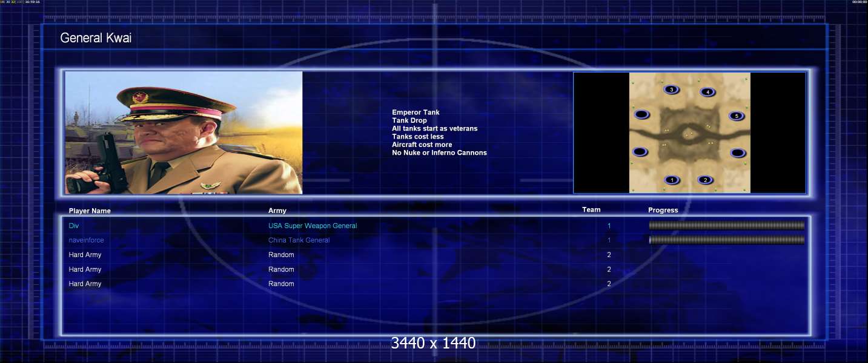Click the team number in Div's row
This screenshot has width=868, height=363.
(609, 226)
